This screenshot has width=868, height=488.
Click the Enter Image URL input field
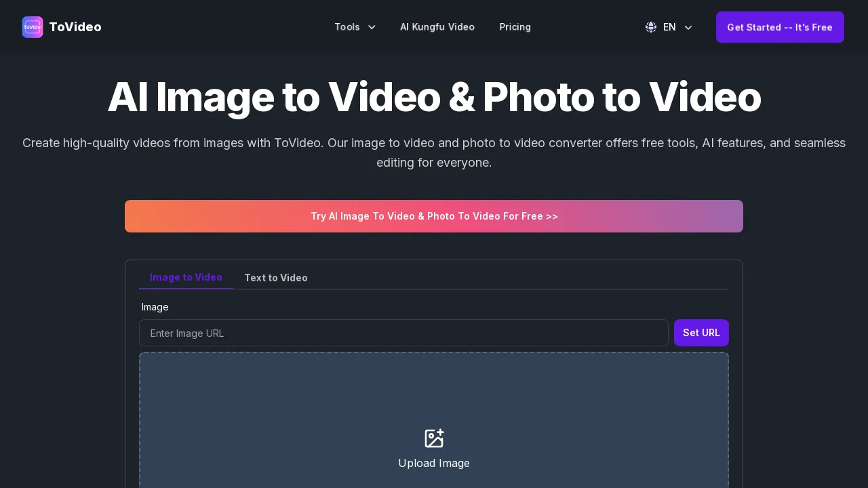click(403, 333)
